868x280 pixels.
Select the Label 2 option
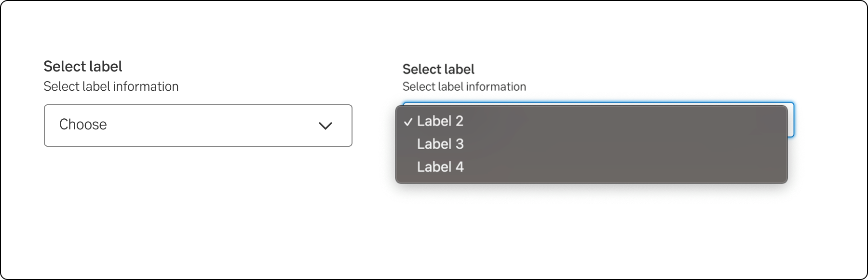pyautogui.click(x=440, y=122)
